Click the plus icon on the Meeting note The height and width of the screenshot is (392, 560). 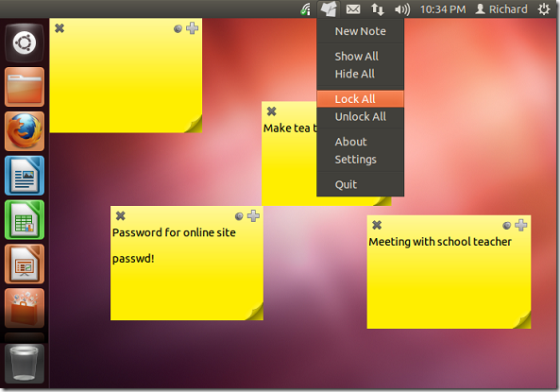521,225
